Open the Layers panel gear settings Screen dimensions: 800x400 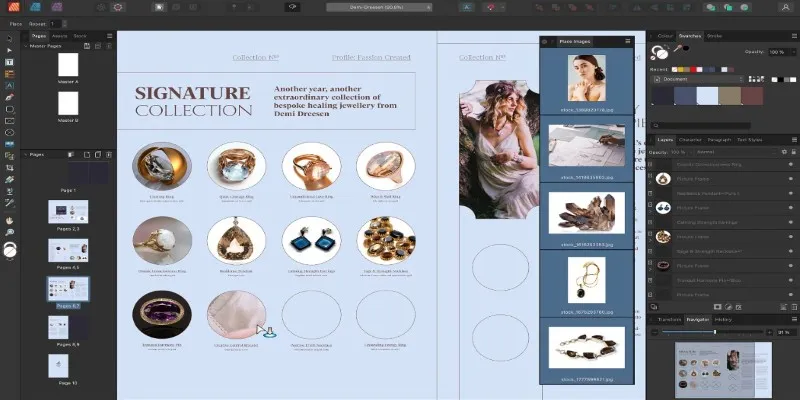tap(784, 152)
